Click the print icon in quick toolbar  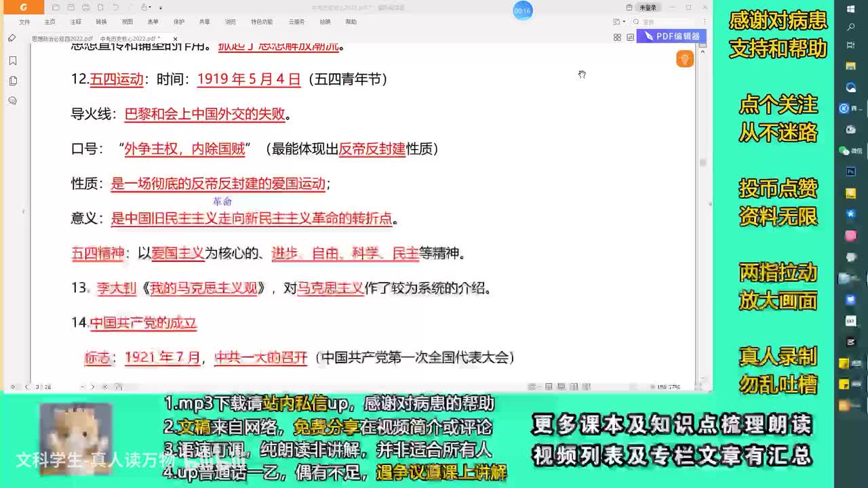click(x=85, y=7)
